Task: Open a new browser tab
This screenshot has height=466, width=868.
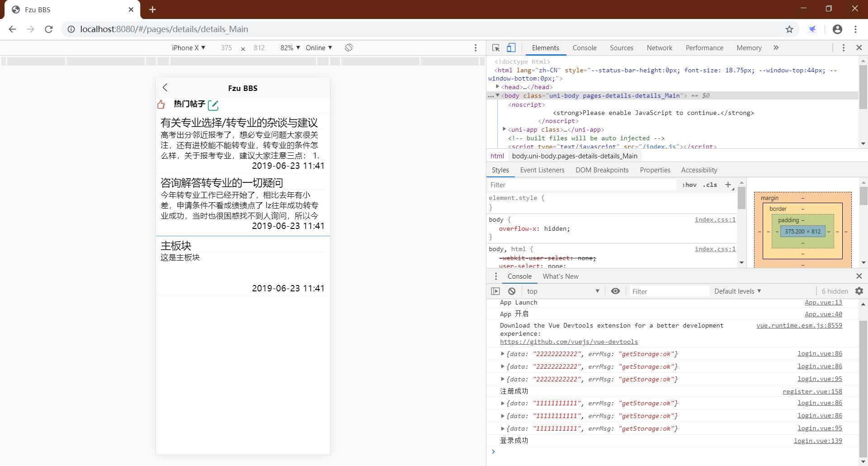Action: 153,10
